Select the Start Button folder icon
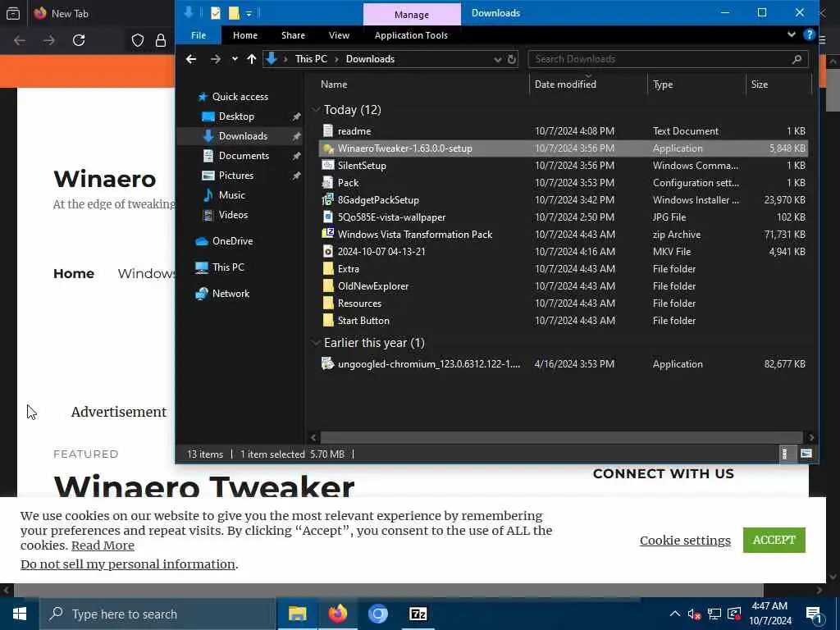Screen dimensions: 840x630 328,321
